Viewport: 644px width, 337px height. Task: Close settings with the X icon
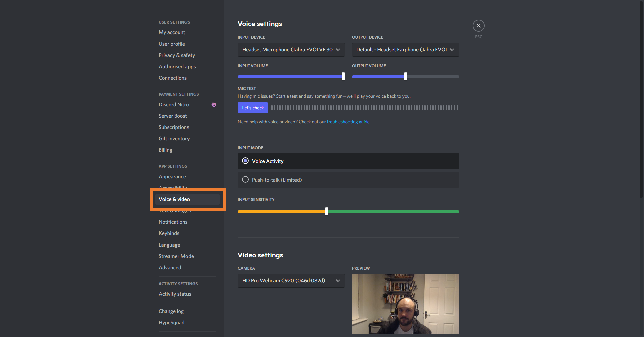tap(478, 26)
